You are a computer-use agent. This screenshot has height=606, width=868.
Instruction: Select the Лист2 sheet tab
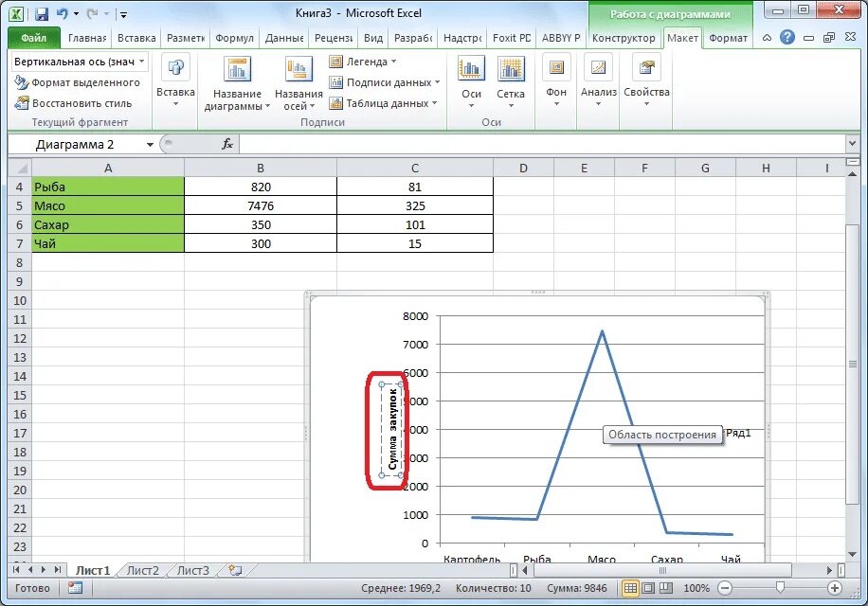pos(143,571)
